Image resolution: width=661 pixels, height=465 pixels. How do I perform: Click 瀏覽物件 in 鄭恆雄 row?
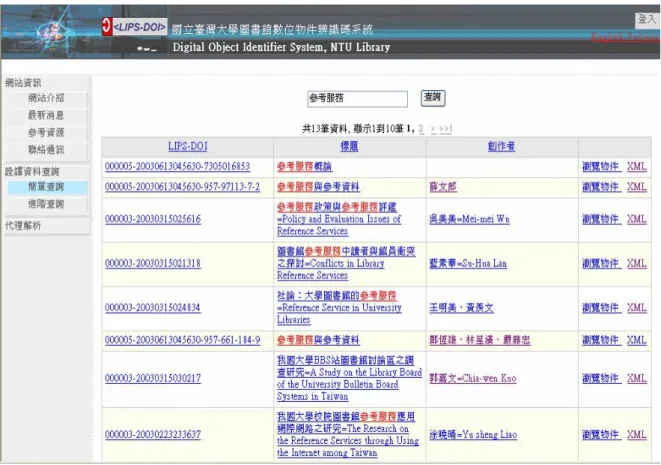[601, 340]
